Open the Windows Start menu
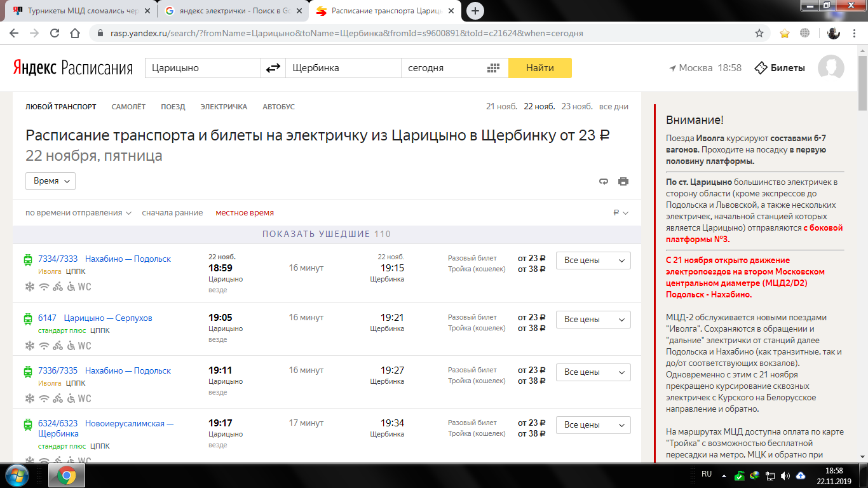 coord(16,475)
